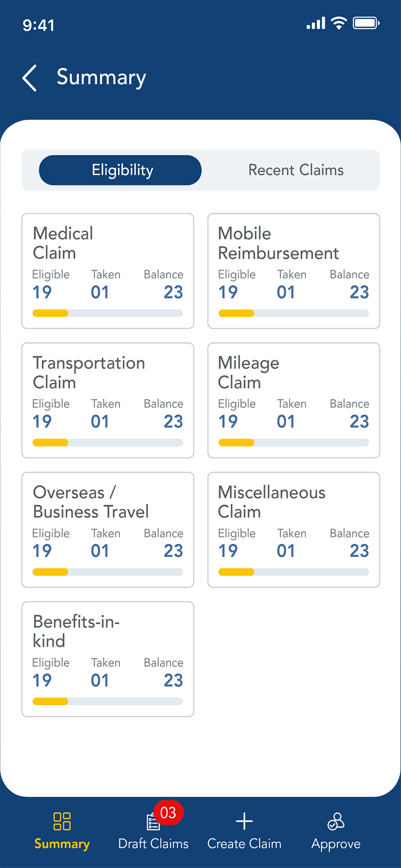Open the Mobile Reimbursement card

coord(294,271)
